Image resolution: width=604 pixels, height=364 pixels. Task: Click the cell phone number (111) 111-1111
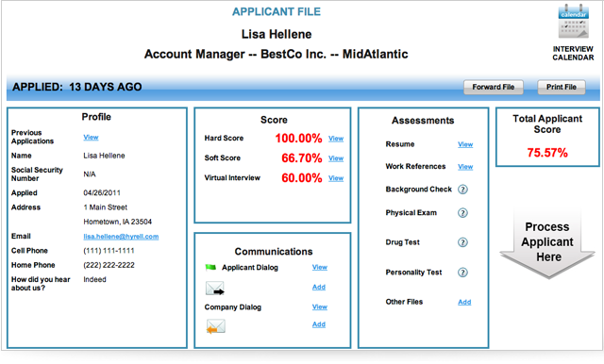point(109,251)
